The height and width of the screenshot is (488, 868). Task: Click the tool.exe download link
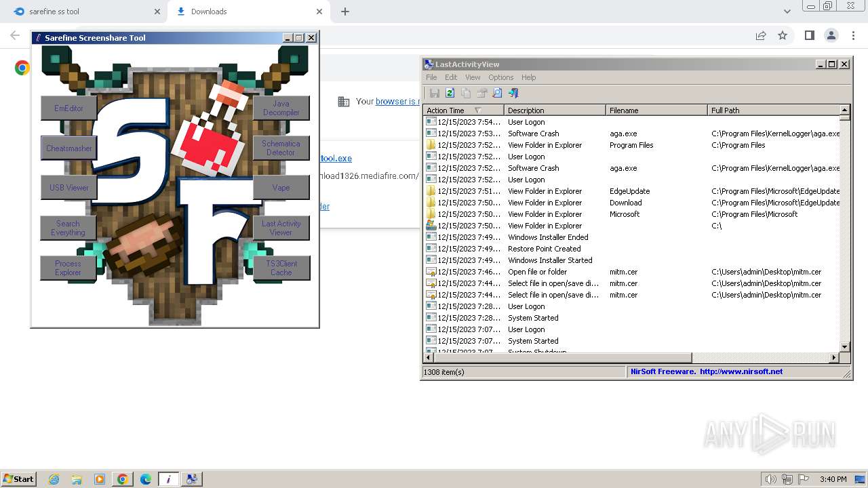[336, 159]
